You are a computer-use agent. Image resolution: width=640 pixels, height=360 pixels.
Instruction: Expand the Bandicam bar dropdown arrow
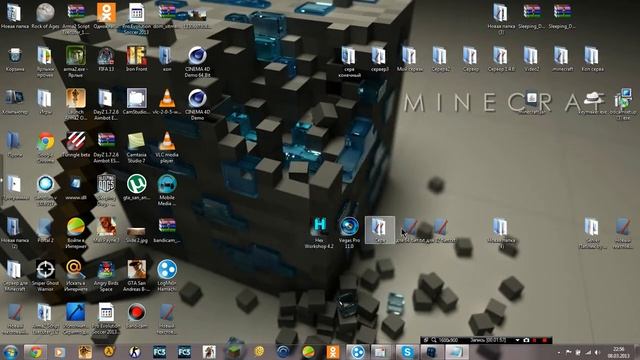(x=517, y=340)
